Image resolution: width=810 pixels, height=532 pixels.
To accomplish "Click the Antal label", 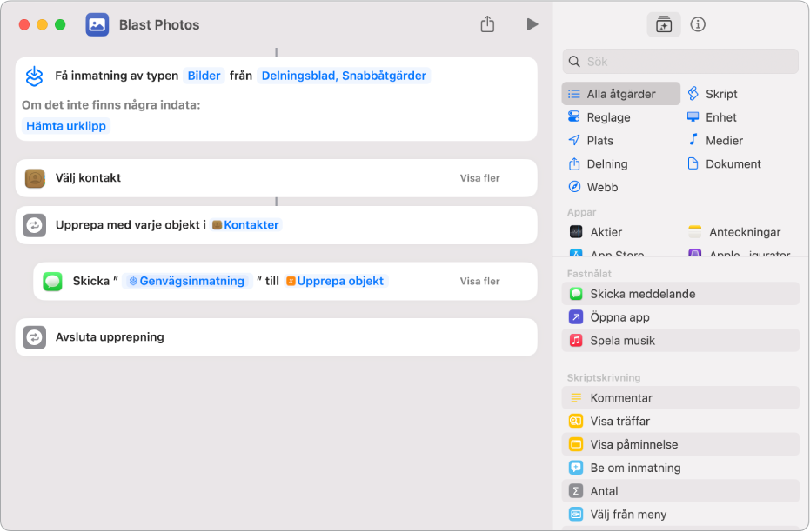I will (604, 491).
